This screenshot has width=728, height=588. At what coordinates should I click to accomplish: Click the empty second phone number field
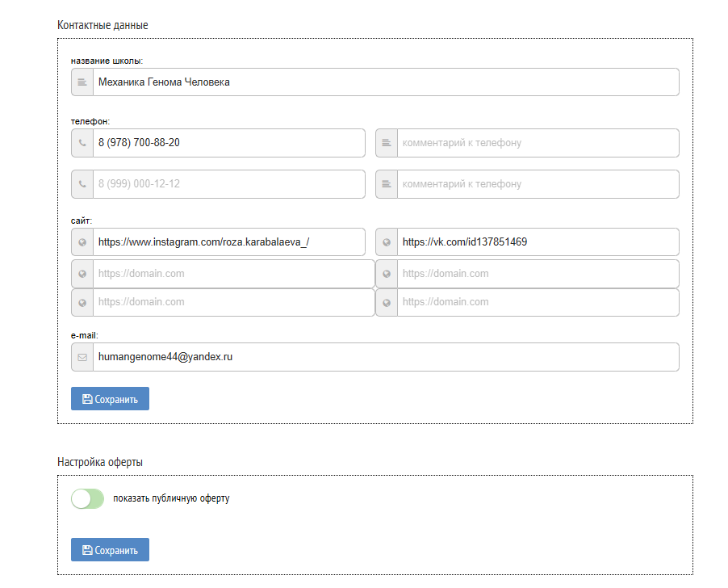pos(228,184)
